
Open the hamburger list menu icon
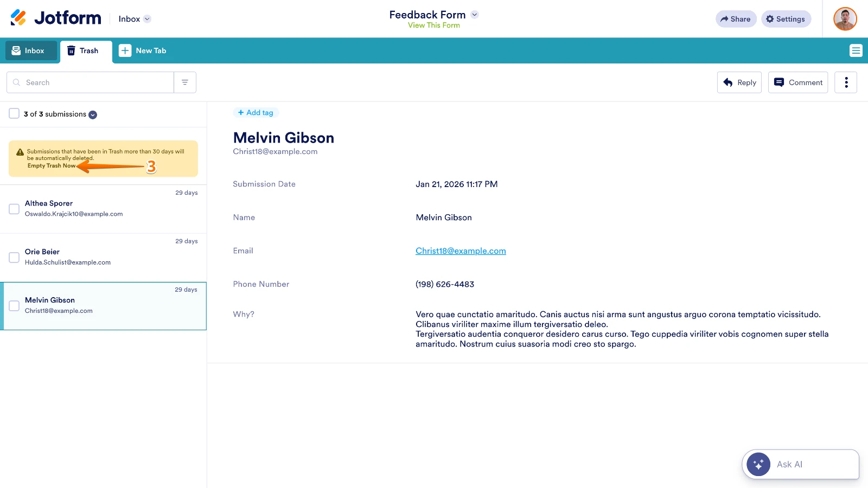pos(856,50)
